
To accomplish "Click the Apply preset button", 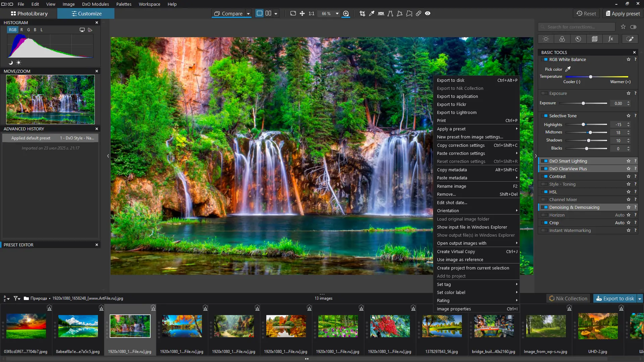I will pyautogui.click(x=623, y=14).
